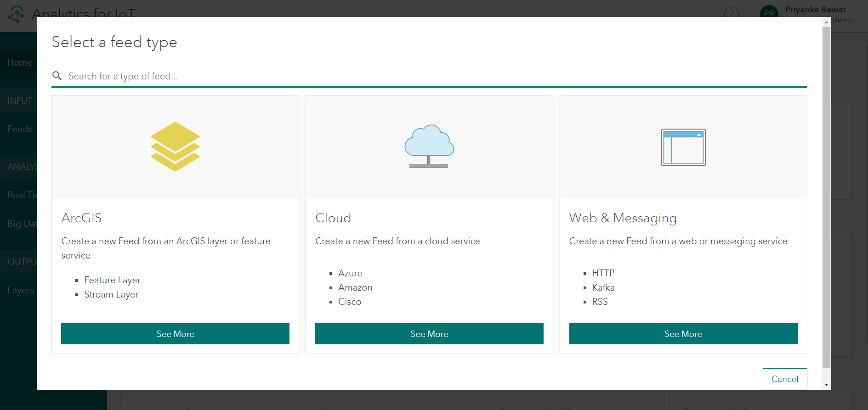
Task: Click the RSS list item
Action: tap(600, 302)
